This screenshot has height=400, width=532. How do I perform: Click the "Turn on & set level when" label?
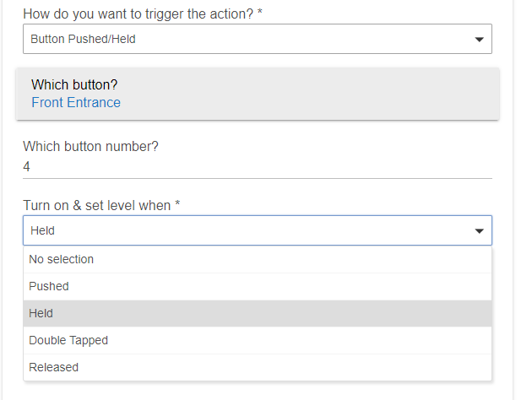pos(101,206)
